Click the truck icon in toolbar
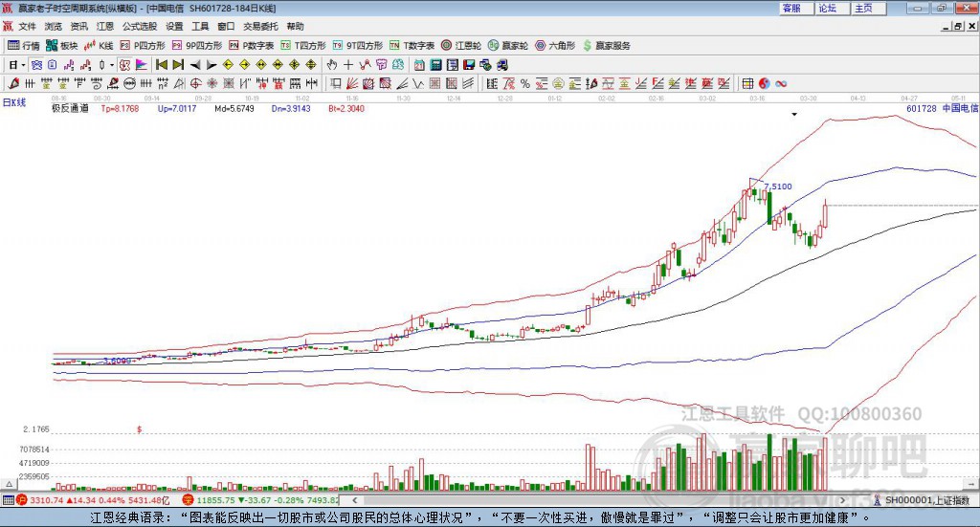Screen dimensions: 980x527 (501, 65)
